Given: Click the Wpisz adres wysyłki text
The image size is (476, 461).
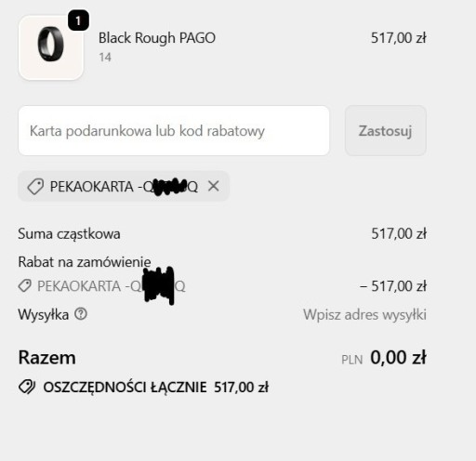Looking at the screenshot, I should coord(364,315).
